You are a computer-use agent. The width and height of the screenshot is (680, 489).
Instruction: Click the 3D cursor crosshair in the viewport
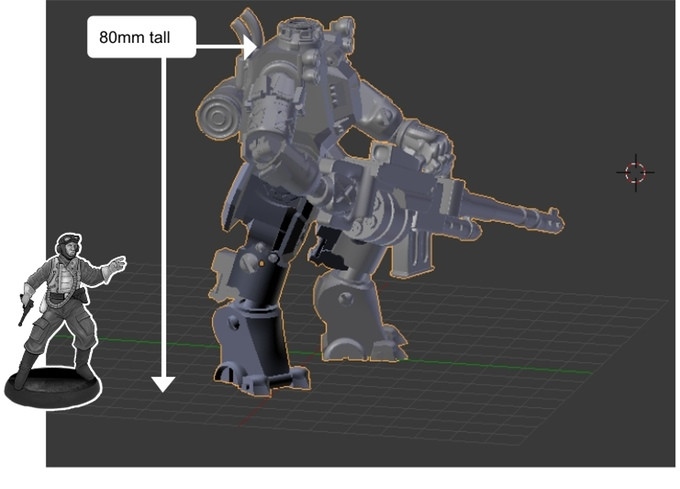tap(635, 172)
